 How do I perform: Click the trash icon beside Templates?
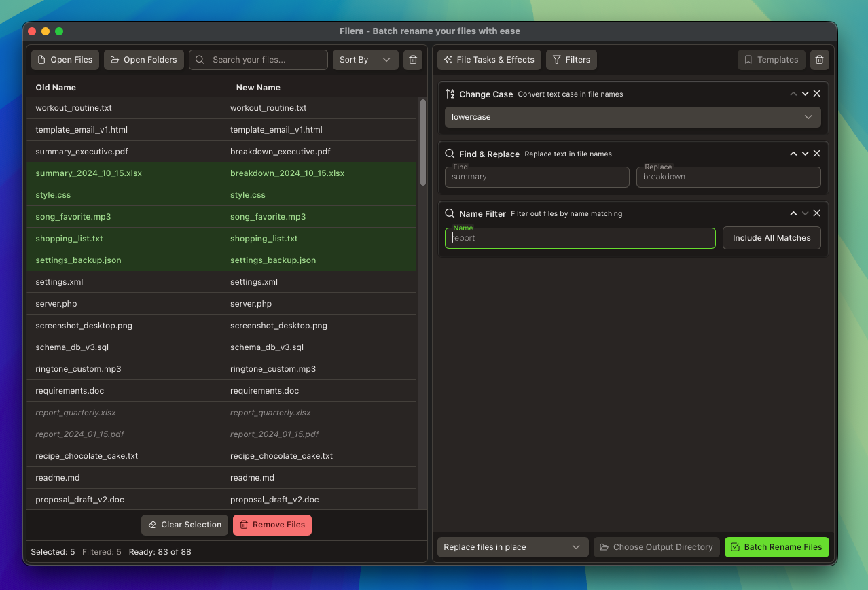tap(820, 60)
